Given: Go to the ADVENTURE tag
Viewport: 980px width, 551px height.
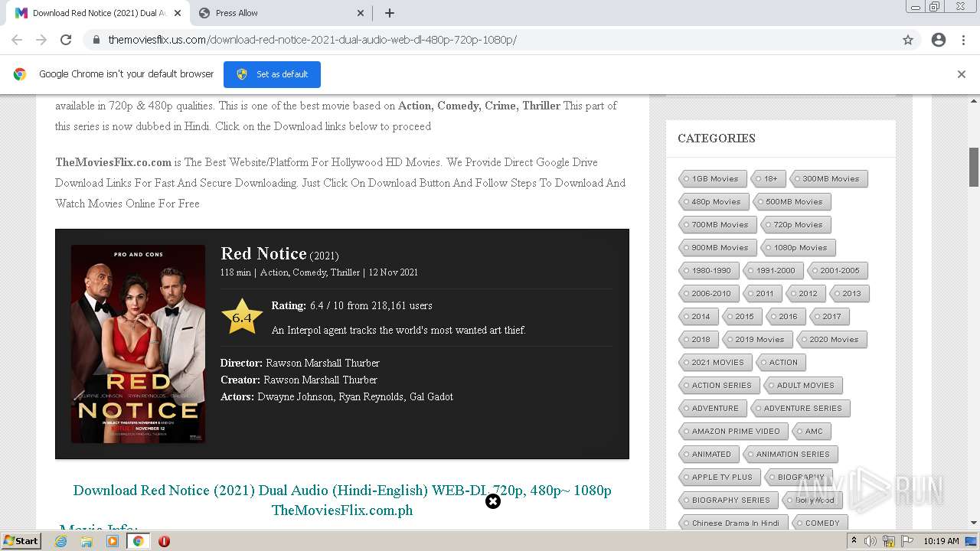Looking at the screenshot, I should [x=714, y=409].
